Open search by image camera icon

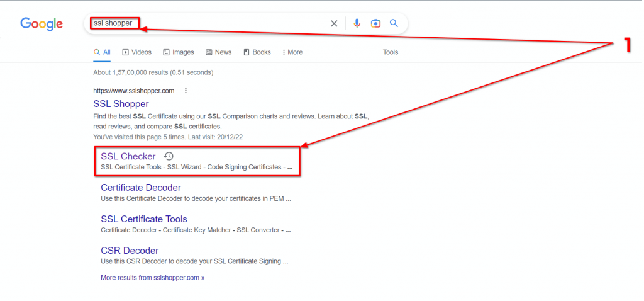(375, 23)
